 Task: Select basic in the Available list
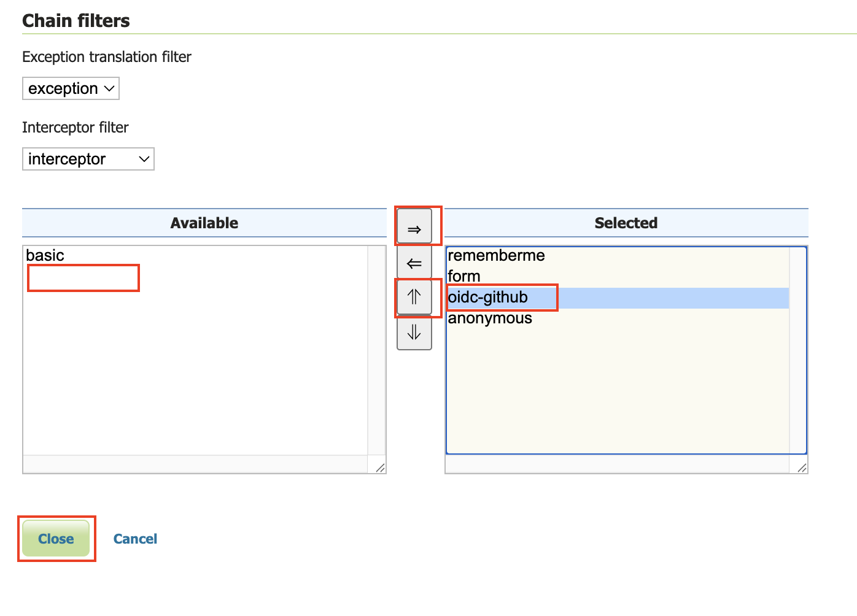pos(45,255)
